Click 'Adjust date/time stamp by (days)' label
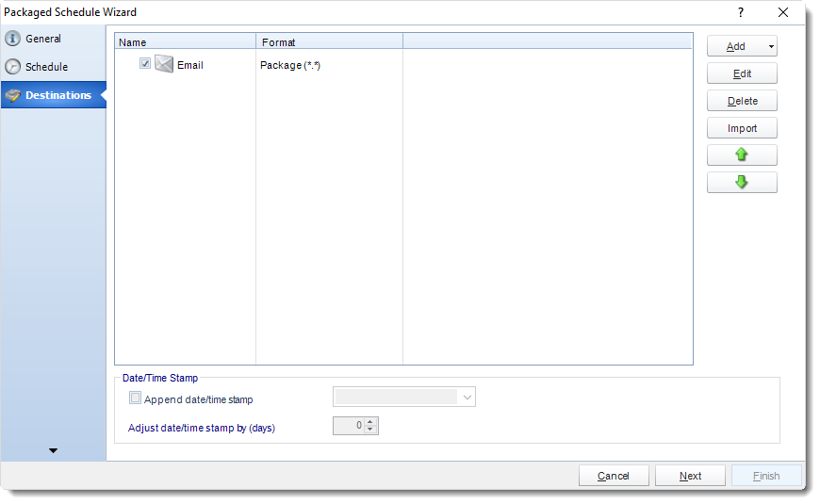Image resolution: width=820 pixels, height=504 pixels. [202, 428]
